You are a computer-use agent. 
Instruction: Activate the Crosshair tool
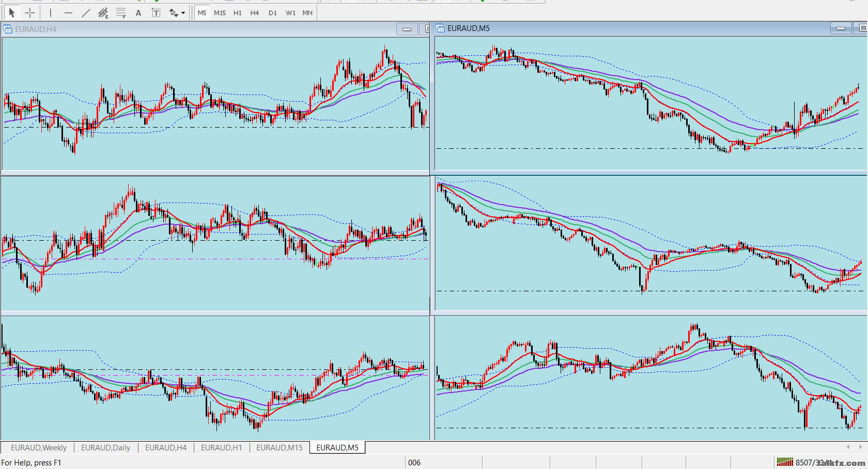tap(30, 13)
